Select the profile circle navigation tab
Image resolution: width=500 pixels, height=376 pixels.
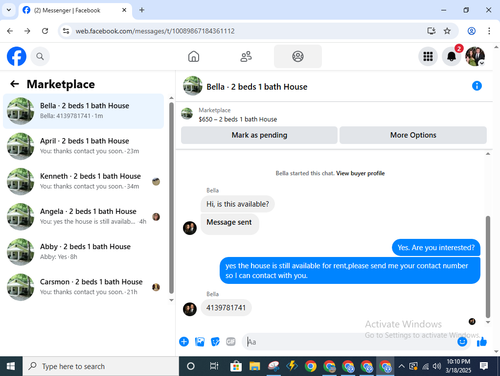(x=298, y=56)
